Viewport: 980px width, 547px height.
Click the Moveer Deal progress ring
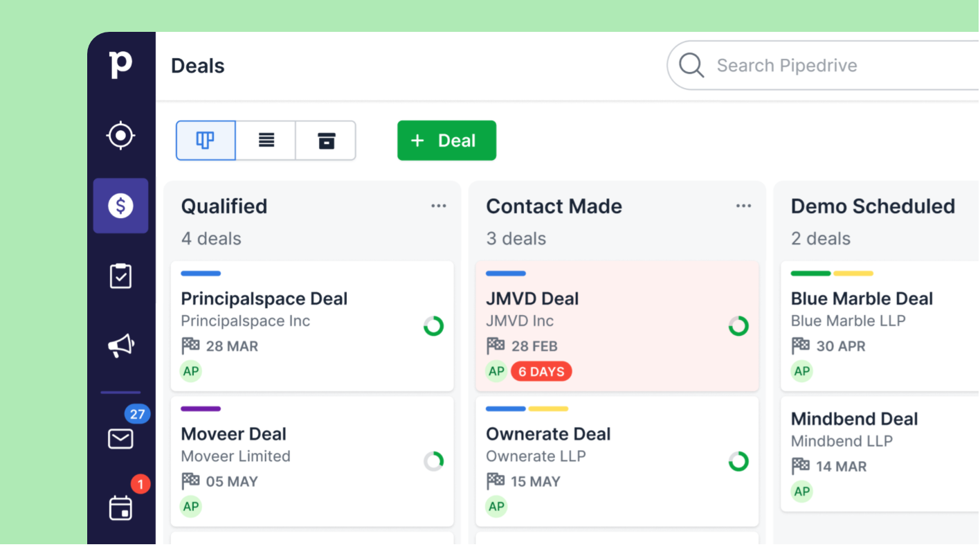pyautogui.click(x=434, y=461)
